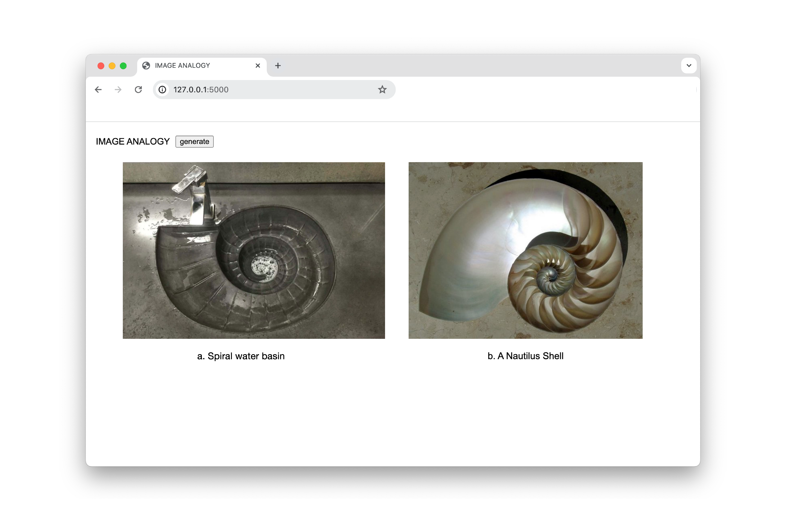Reload the current page
This screenshot has height=532, width=786.
138,90
